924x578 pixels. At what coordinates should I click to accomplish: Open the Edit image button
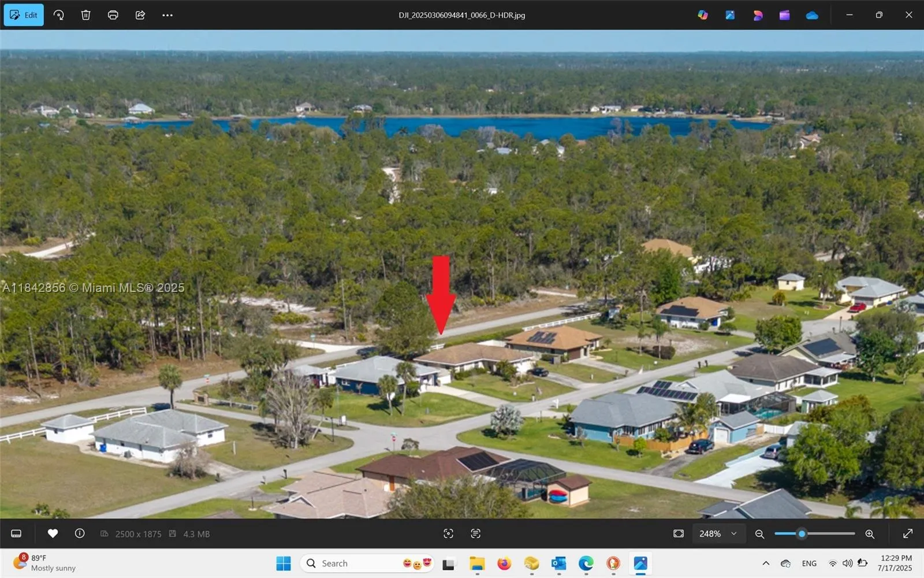click(x=24, y=15)
